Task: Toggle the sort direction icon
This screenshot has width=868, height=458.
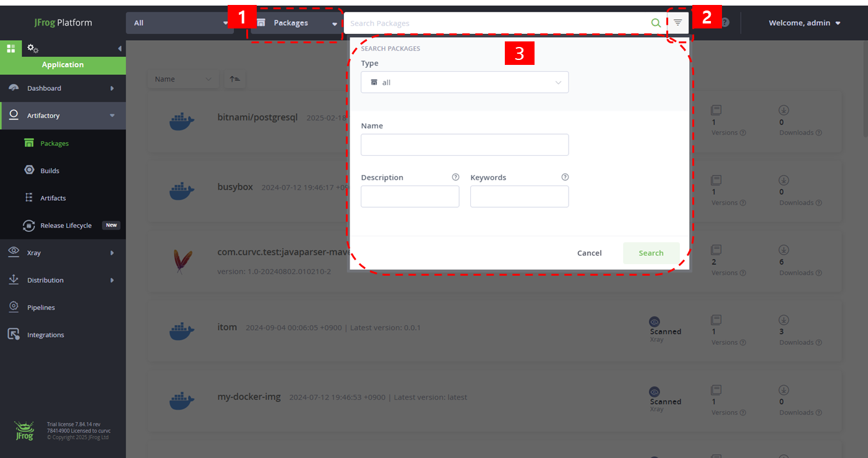Action: (234, 79)
